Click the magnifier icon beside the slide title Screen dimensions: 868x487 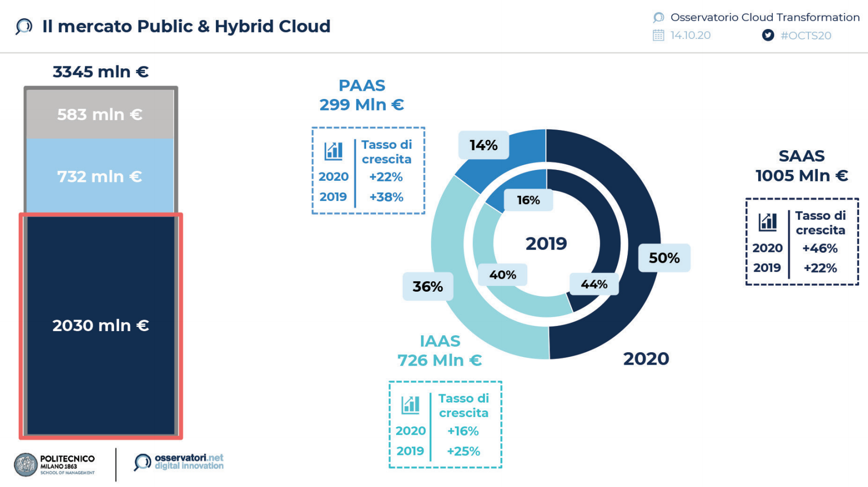24,26
